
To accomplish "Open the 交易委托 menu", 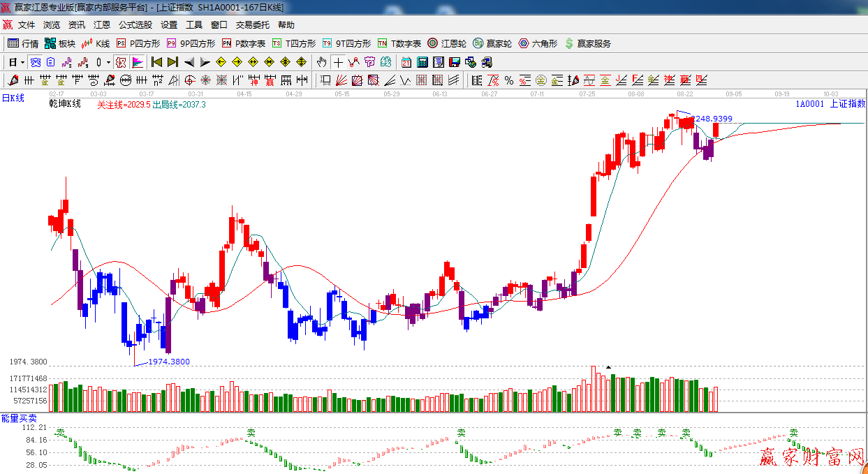I will (x=252, y=25).
